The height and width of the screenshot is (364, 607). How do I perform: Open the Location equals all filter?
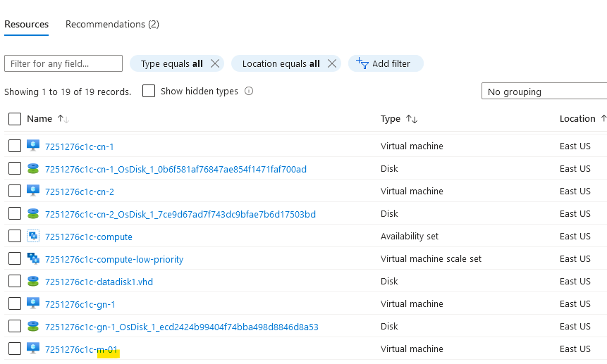coord(281,64)
